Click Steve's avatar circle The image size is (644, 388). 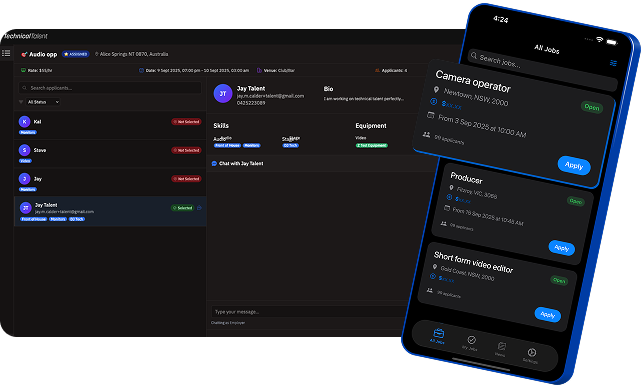coord(25,150)
